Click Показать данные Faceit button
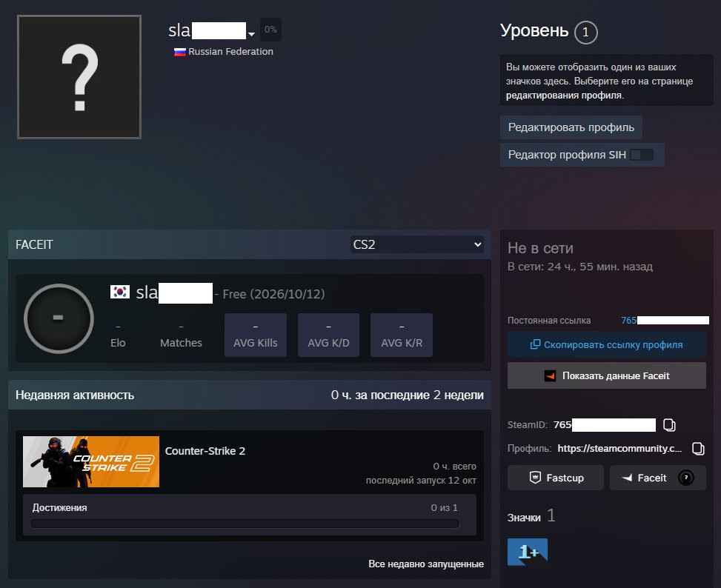The height and width of the screenshot is (588, 721). [x=606, y=375]
